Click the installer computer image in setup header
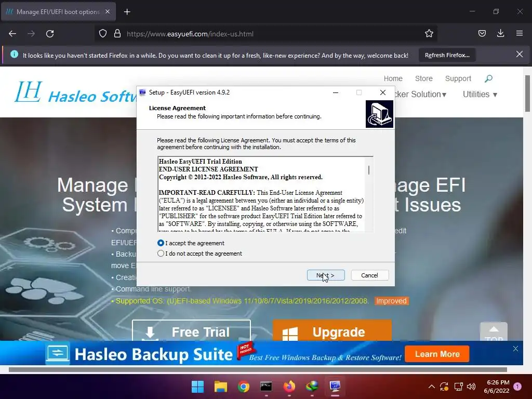 pos(379,114)
